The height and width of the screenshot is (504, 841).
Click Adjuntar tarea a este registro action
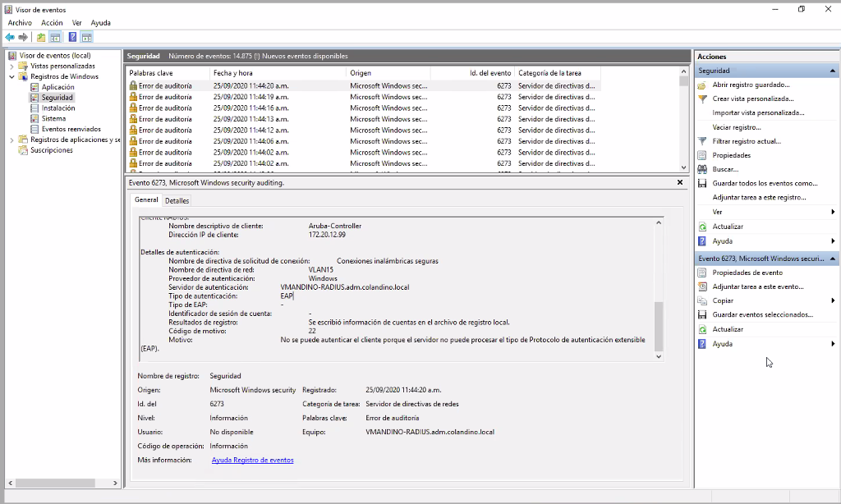(x=759, y=197)
